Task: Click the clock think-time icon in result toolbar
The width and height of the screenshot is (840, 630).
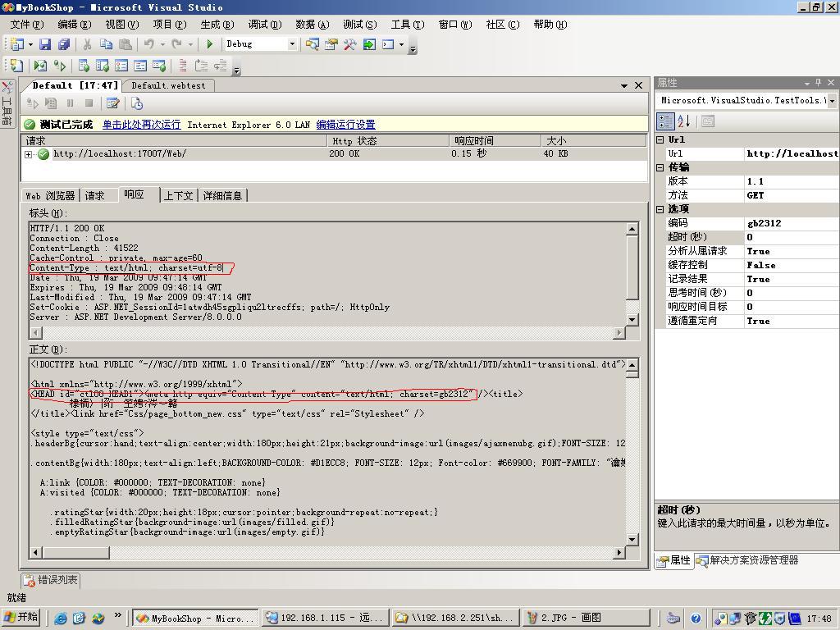Action: pos(137,103)
